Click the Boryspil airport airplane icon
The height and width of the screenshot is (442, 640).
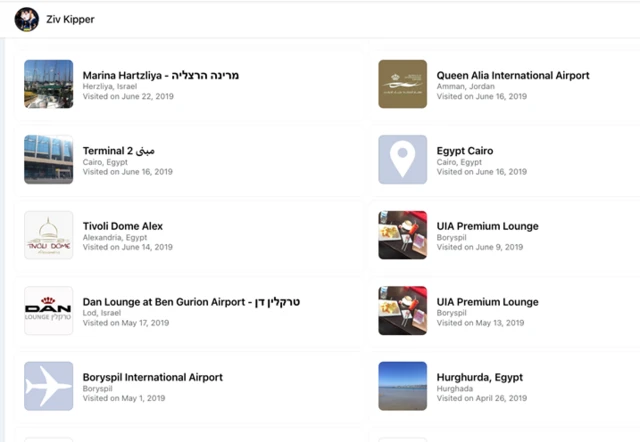pos(48,386)
